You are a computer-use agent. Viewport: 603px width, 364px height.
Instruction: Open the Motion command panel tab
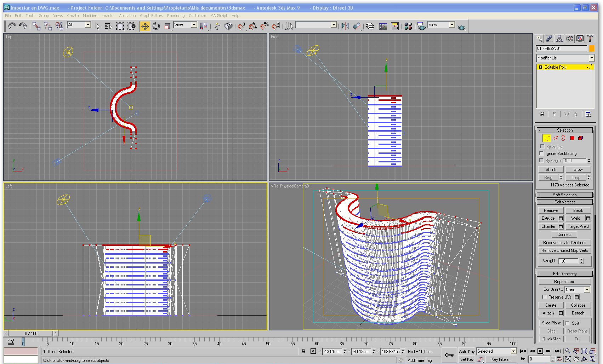tap(570, 39)
